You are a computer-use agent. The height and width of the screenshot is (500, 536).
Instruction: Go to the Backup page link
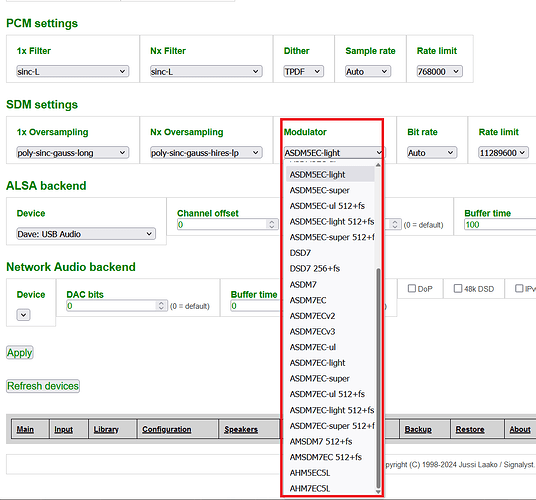(418, 429)
